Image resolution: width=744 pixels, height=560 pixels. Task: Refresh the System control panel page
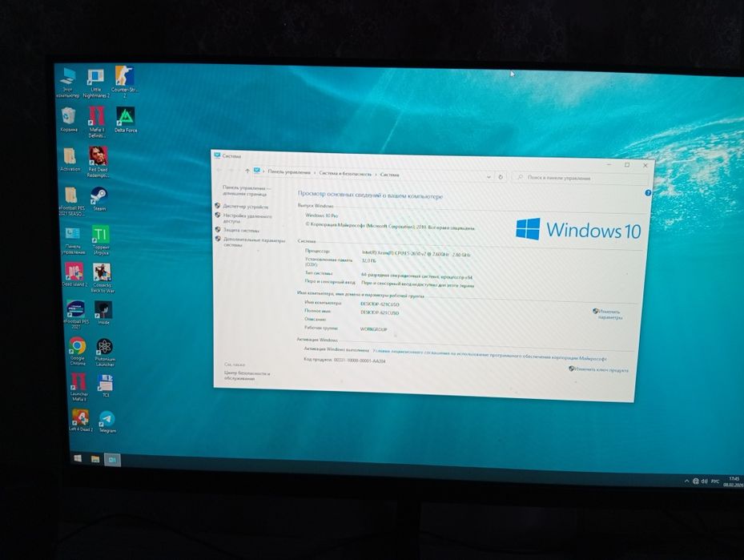500,177
